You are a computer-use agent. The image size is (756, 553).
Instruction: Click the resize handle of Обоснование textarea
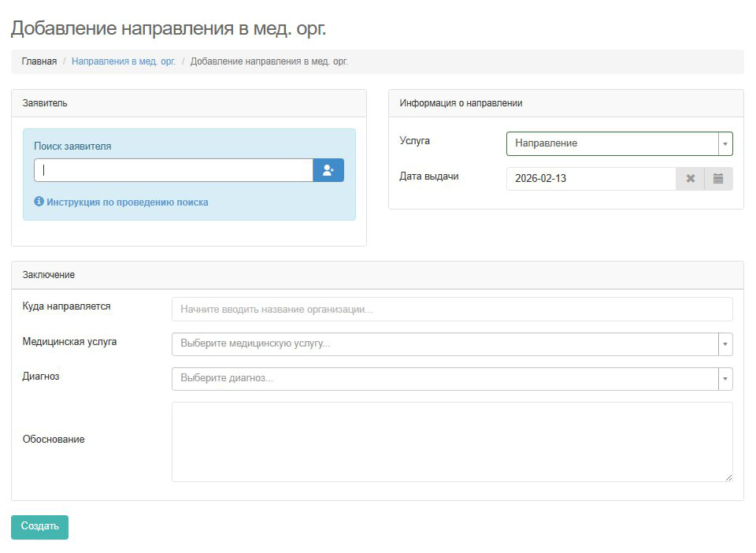click(x=728, y=476)
